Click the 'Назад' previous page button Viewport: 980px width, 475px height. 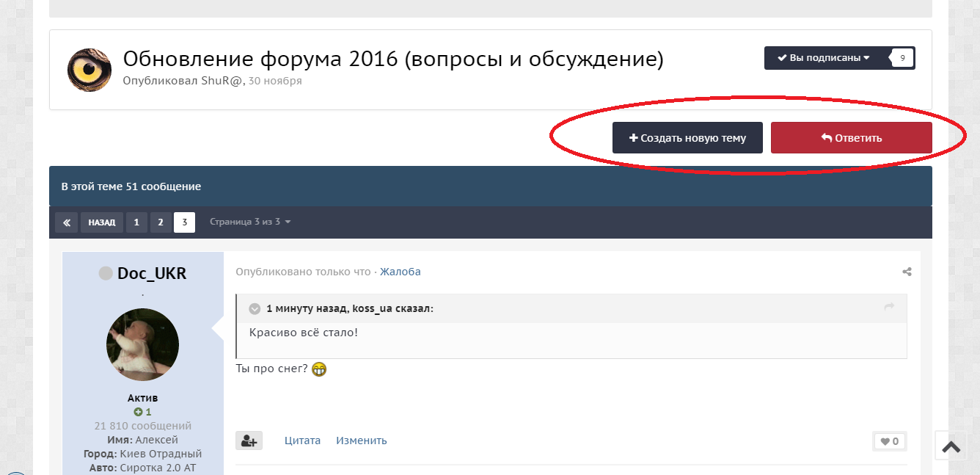coord(102,222)
